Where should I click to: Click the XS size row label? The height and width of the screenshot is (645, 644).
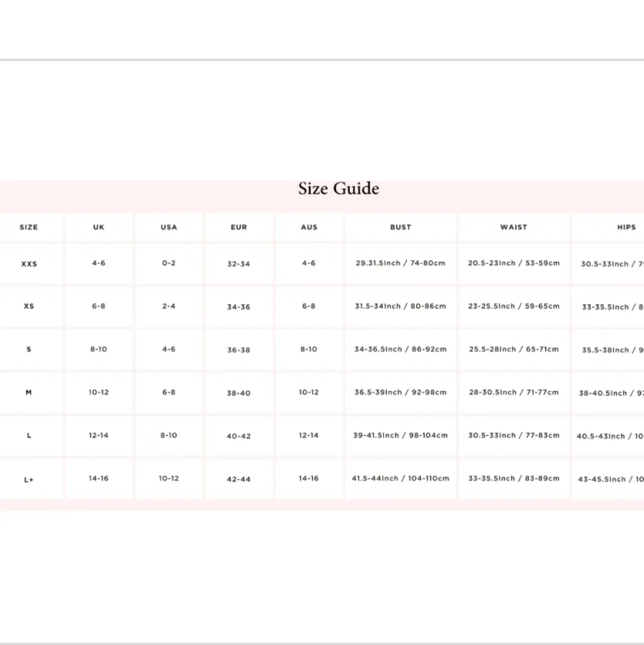point(29,306)
